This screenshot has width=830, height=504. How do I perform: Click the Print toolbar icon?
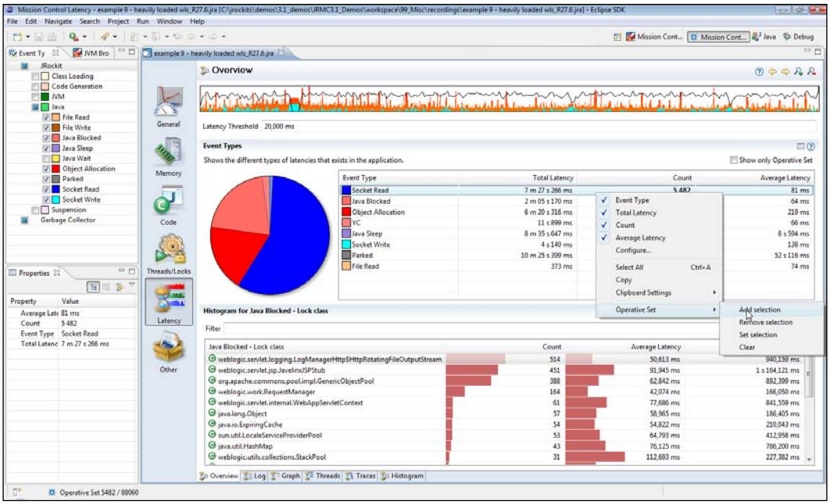coord(53,37)
